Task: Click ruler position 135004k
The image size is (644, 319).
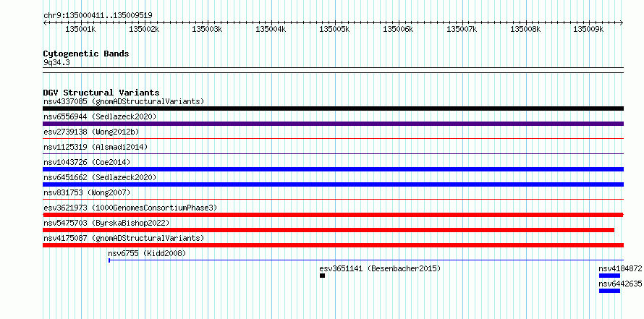Action: pyautogui.click(x=271, y=29)
